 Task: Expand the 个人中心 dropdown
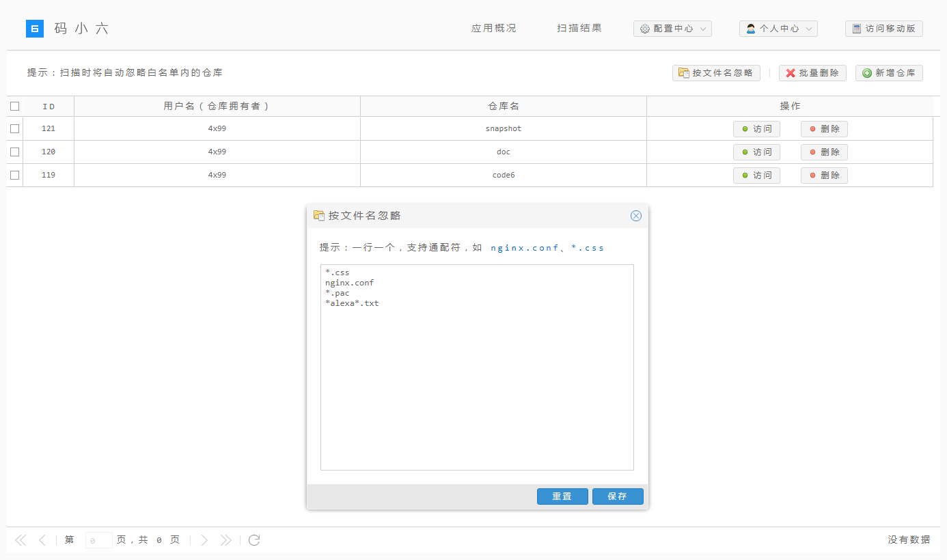click(x=778, y=29)
